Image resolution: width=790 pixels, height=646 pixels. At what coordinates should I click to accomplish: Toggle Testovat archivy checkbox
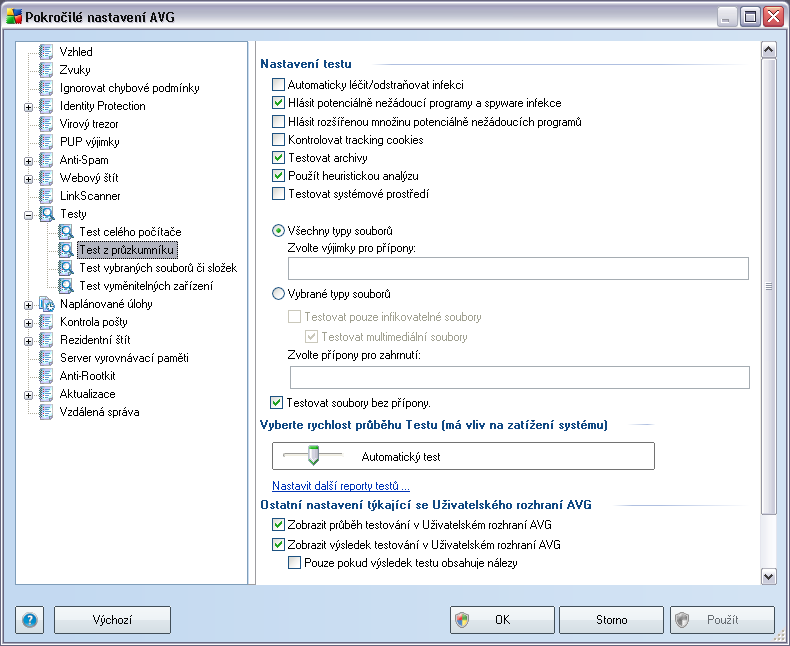click(278, 158)
